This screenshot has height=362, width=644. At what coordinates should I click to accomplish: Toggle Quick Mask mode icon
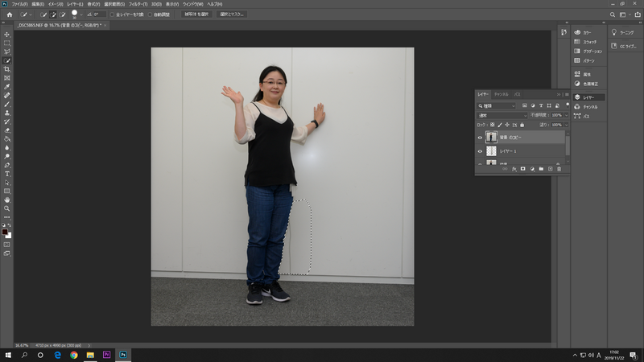tap(7, 245)
